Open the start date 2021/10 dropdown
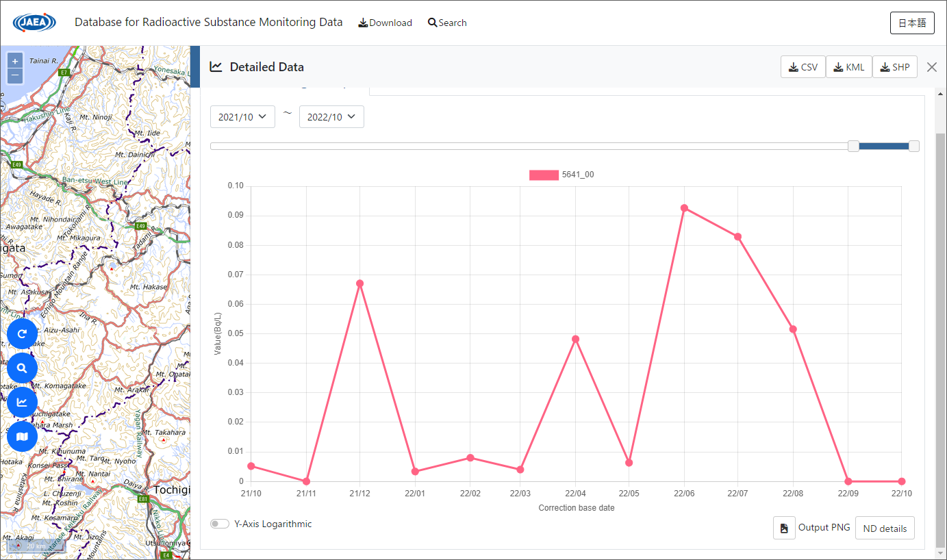The image size is (947, 560). [242, 117]
